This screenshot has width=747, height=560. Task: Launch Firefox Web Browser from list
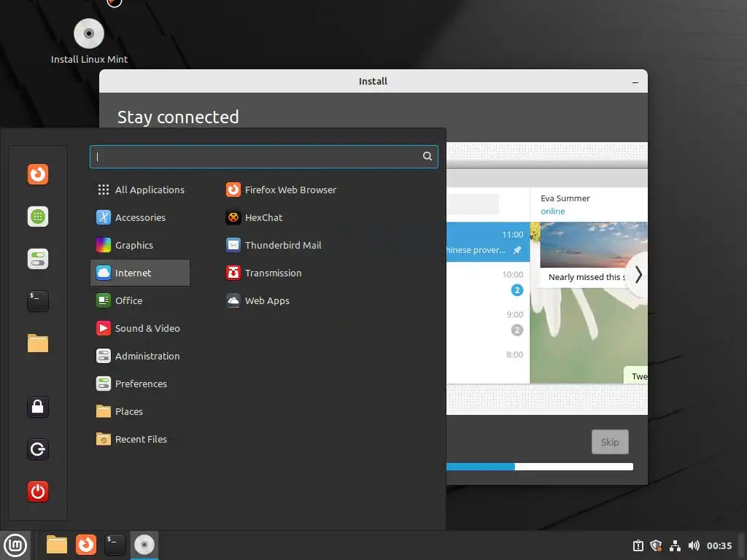click(281, 190)
